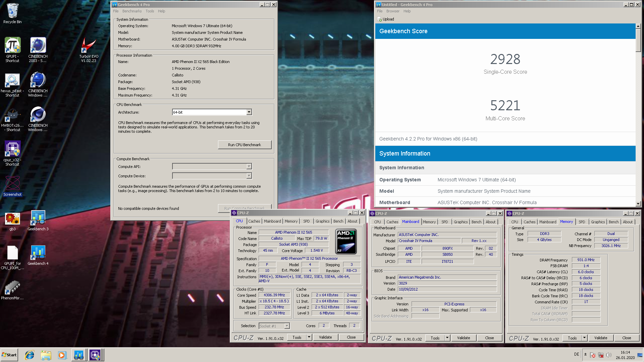The image size is (644, 362).
Task: Open Internet Explorer from the taskbar
Action: tap(30, 355)
